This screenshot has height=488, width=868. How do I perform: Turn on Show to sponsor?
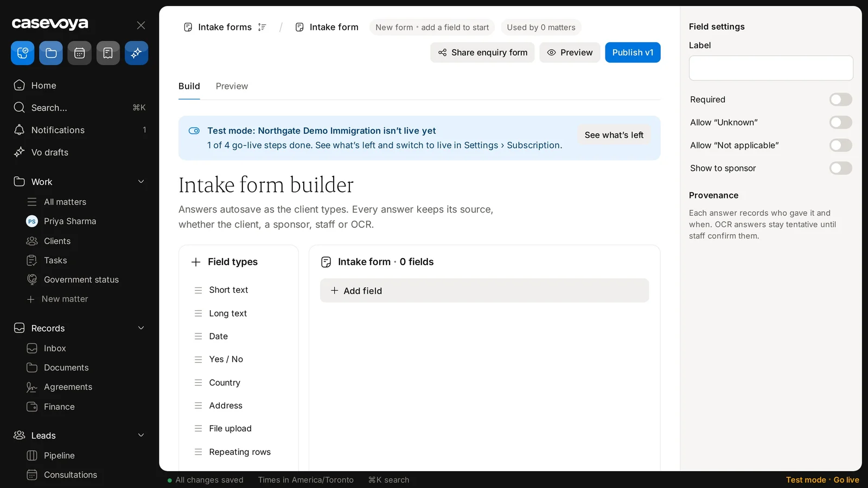coord(840,168)
